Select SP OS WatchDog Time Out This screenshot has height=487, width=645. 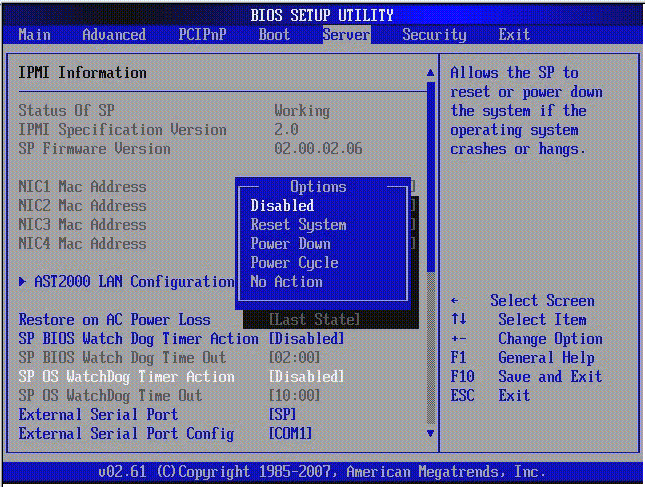110,396
